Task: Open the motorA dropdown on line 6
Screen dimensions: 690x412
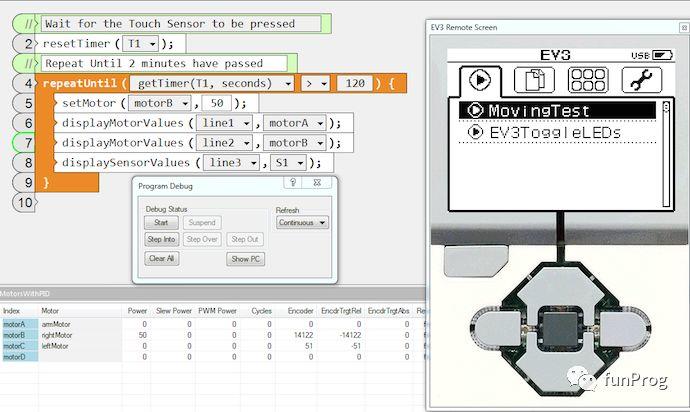Action: tap(295, 123)
